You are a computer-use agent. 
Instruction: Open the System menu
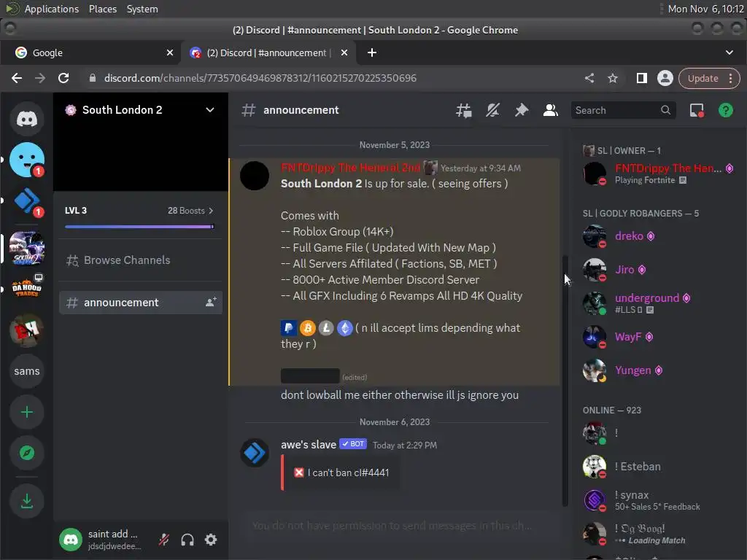tap(142, 9)
